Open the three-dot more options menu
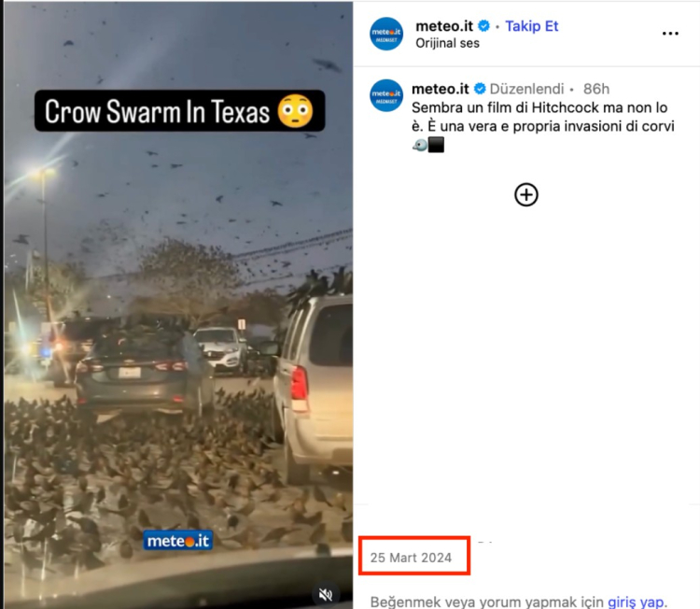The image size is (700, 609). pos(670,34)
